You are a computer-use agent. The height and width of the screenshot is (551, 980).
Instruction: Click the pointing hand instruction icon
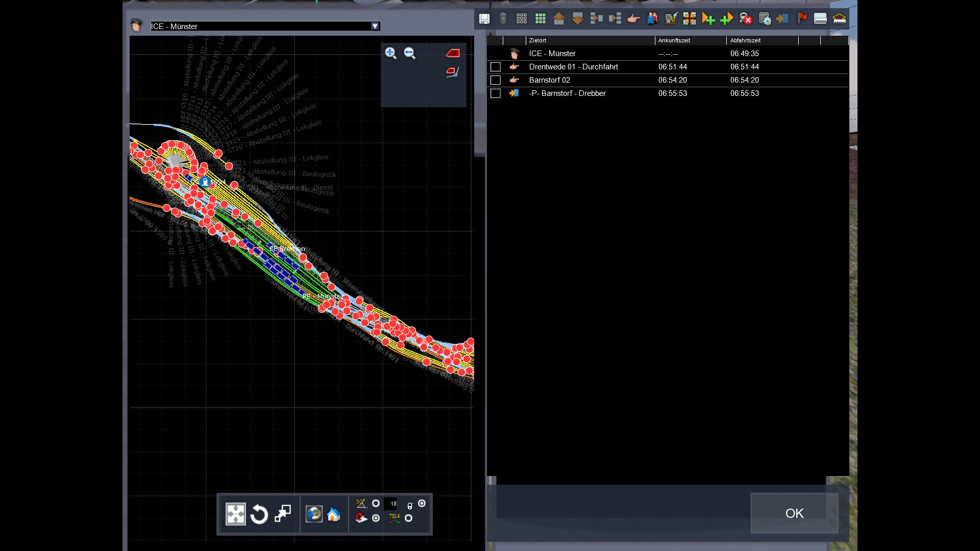(x=633, y=19)
